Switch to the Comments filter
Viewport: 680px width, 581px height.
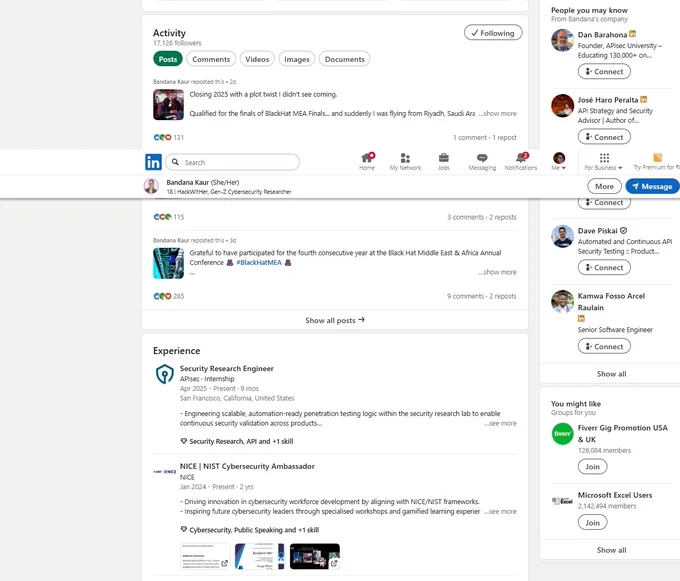(211, 59)
